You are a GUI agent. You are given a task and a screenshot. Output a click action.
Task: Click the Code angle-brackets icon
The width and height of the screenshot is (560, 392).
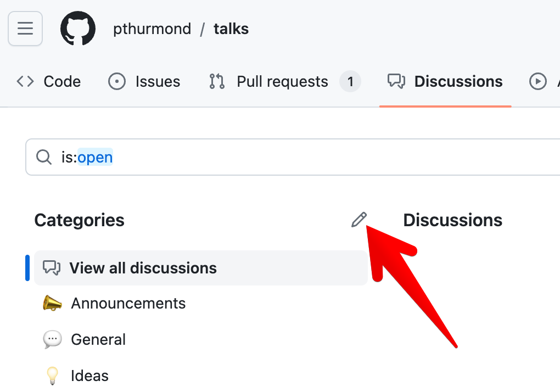pyautogui.click(x=24, y=81)
